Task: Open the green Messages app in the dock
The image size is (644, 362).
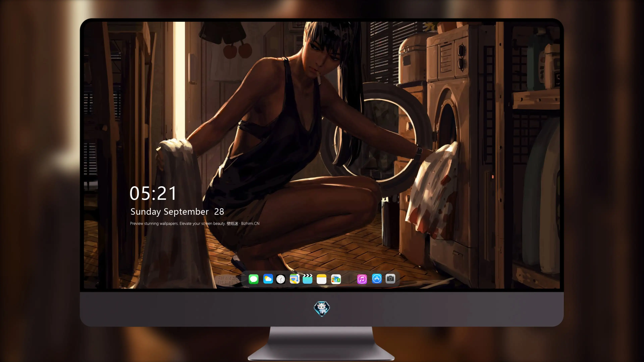Action: (254, 279)
